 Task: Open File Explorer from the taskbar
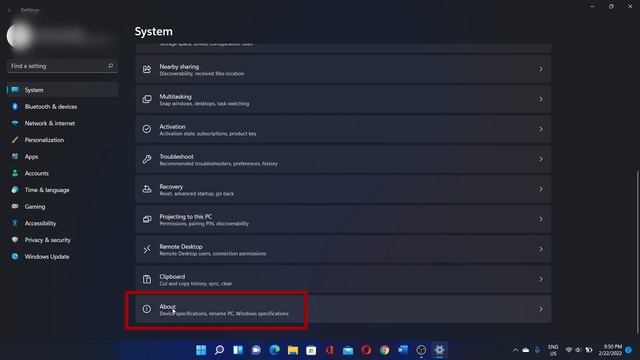click(x=293, y=350)
